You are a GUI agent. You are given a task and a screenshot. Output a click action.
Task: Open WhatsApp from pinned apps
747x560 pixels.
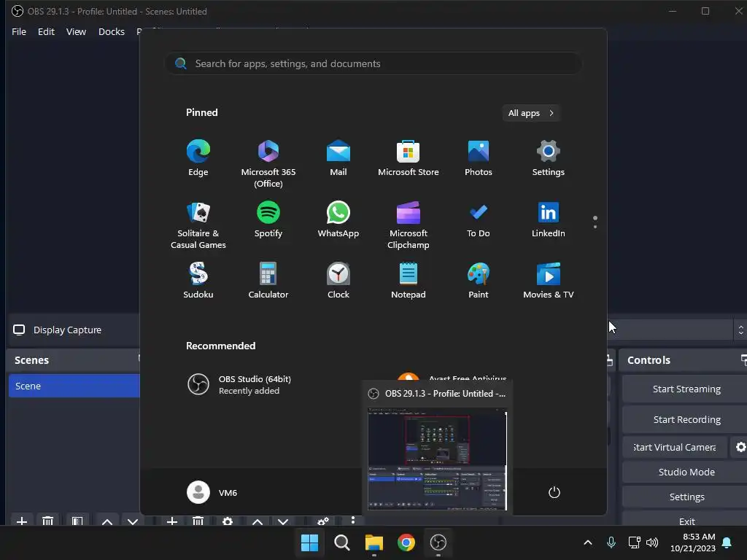point(338,220)
